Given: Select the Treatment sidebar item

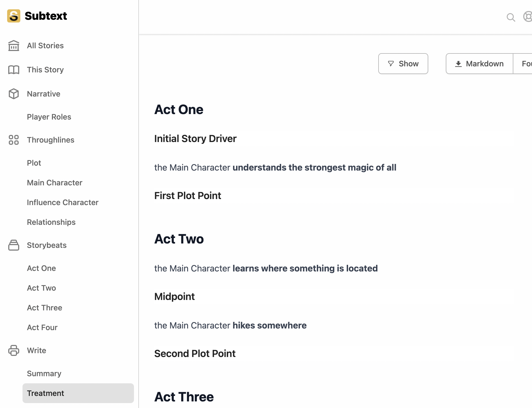Looking at the screenshot, I should coord(78,393).
